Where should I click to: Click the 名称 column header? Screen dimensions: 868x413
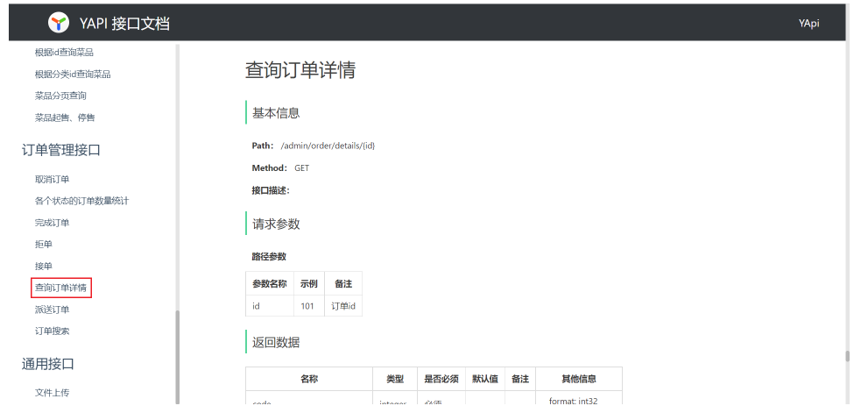(309, 379)
